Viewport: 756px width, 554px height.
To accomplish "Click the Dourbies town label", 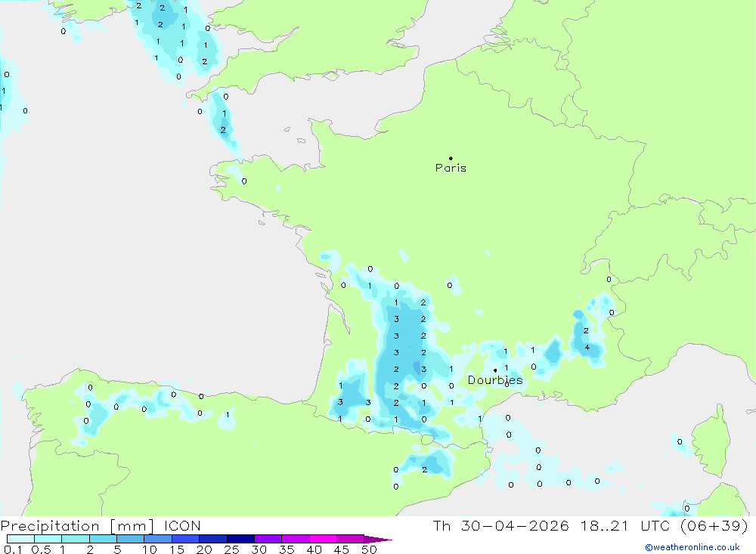I will coord(495,380).
